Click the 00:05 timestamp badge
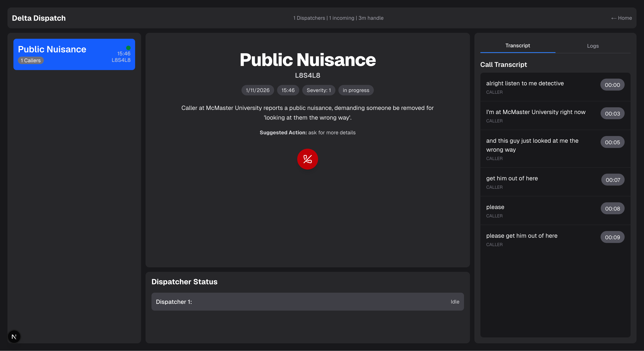The height and width of the screenshot is (351, 644). (612, 142)
